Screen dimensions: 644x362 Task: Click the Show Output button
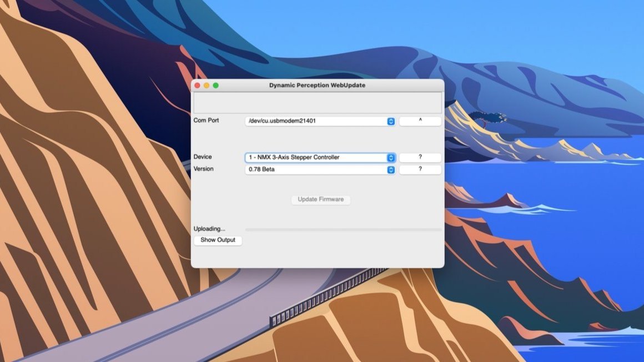pos(218,240)
